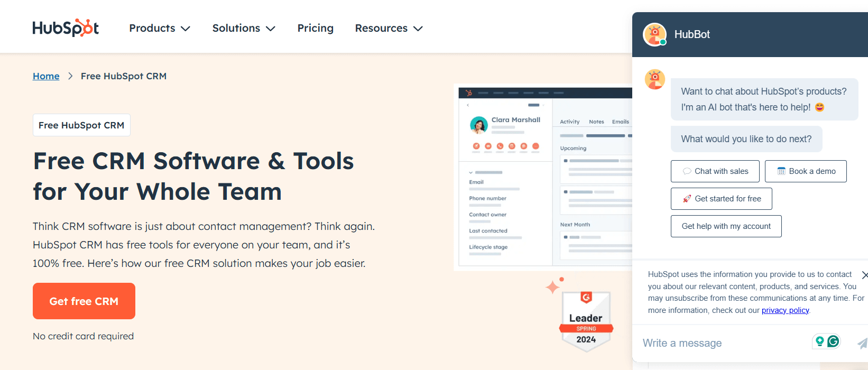Click the rocket icon on Get started
The image size is (868, 370).
(687, 199)
